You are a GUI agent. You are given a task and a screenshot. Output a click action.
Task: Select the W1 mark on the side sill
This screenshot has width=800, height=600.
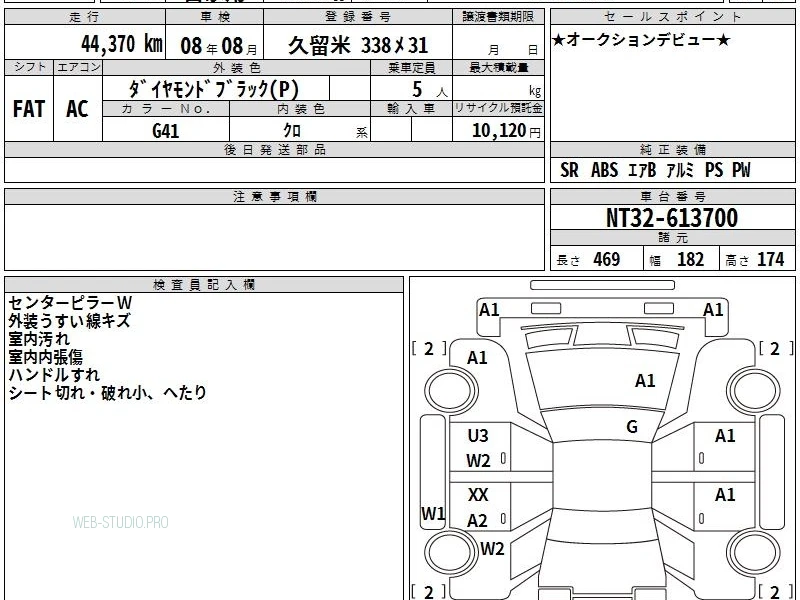(433, 513)
